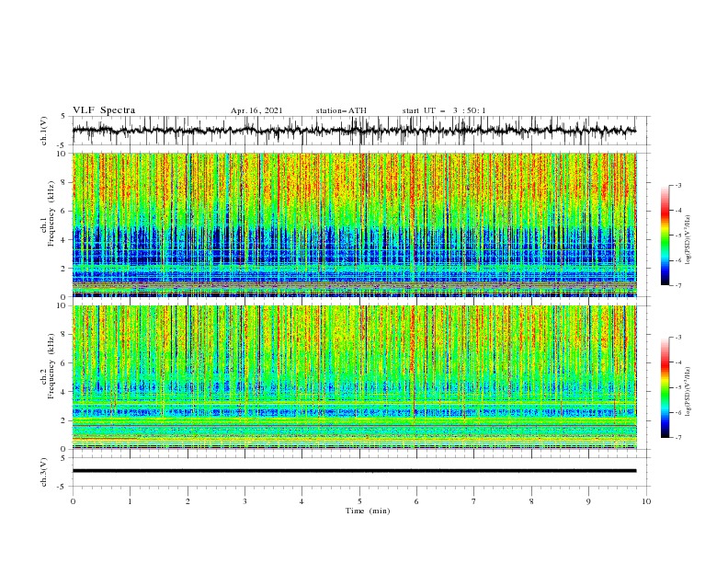Screen dimensions: 728x563
Task: Click the ch.1 voltage waveform trace
Action: point(354,131)
